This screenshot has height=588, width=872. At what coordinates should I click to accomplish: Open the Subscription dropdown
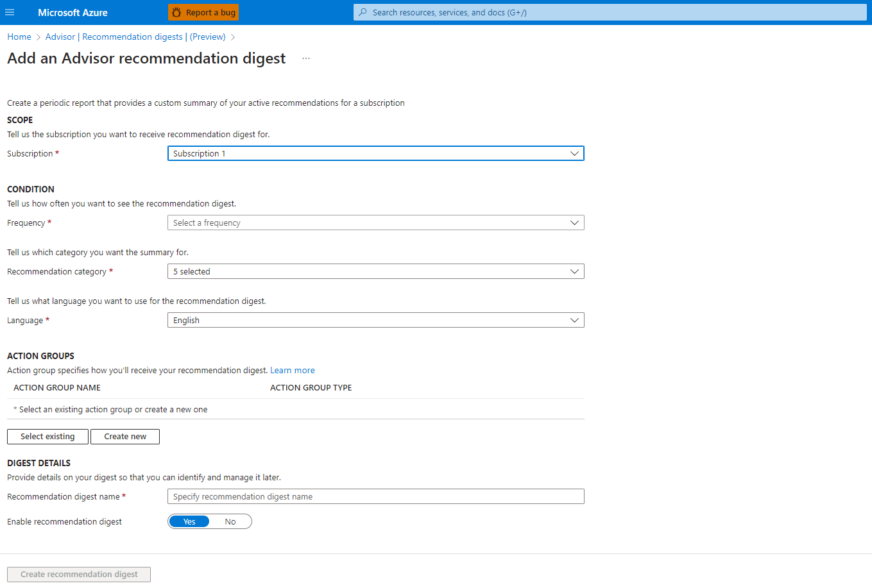point(376,153)
